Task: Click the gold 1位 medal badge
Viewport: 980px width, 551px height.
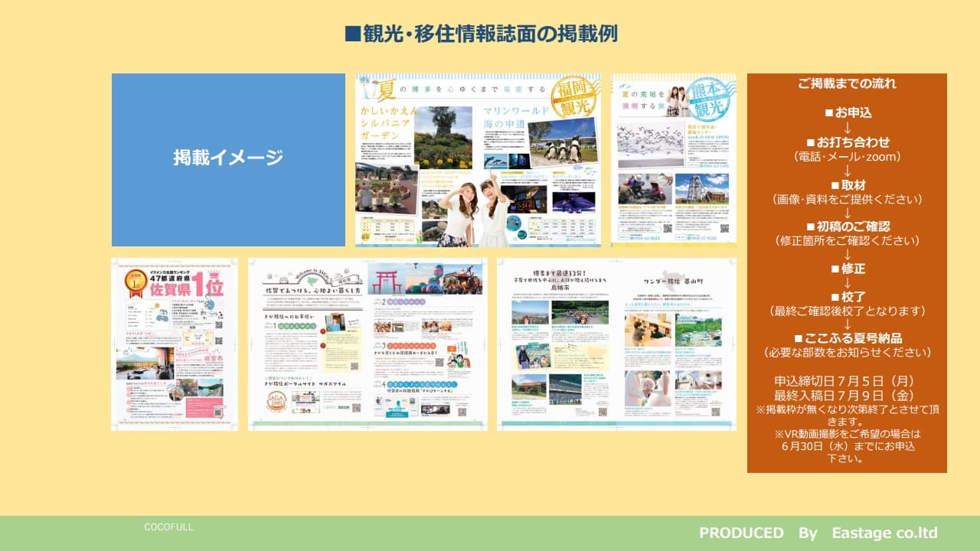Action: pos(136,281)
